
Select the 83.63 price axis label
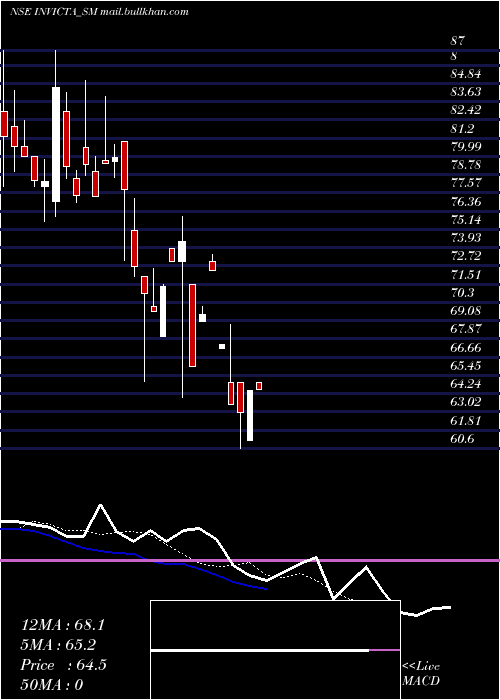coord(466,92)
